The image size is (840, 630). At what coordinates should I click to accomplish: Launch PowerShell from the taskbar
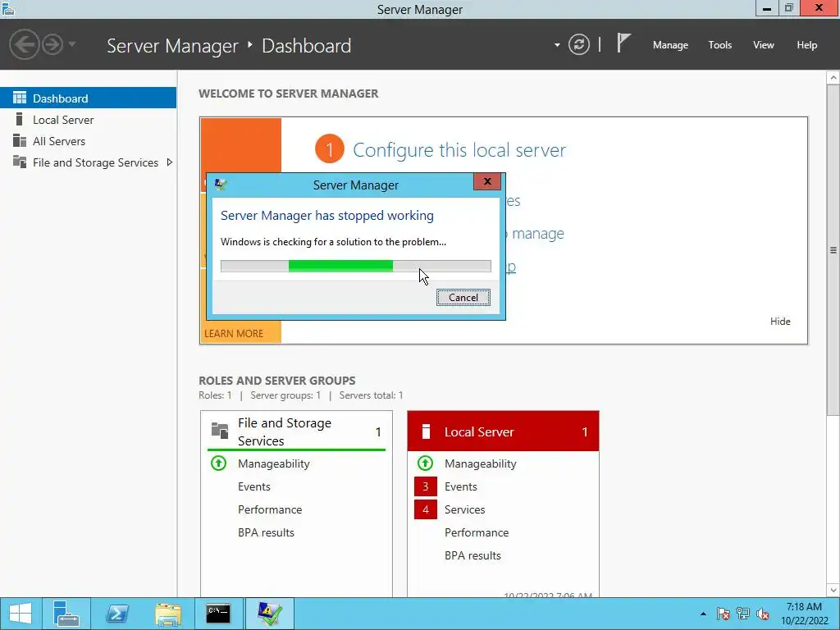[x=116, y=614]
